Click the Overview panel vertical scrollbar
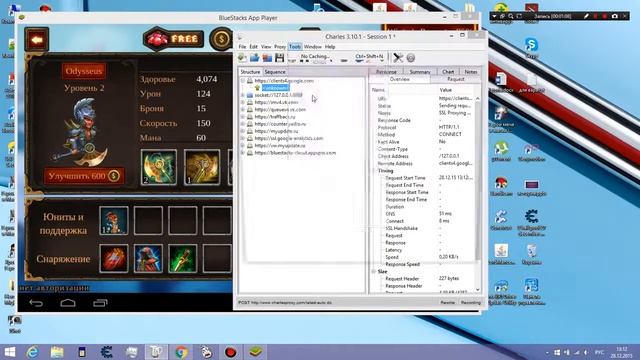Screen dimensions: 640x360 (x=478, y=195)
